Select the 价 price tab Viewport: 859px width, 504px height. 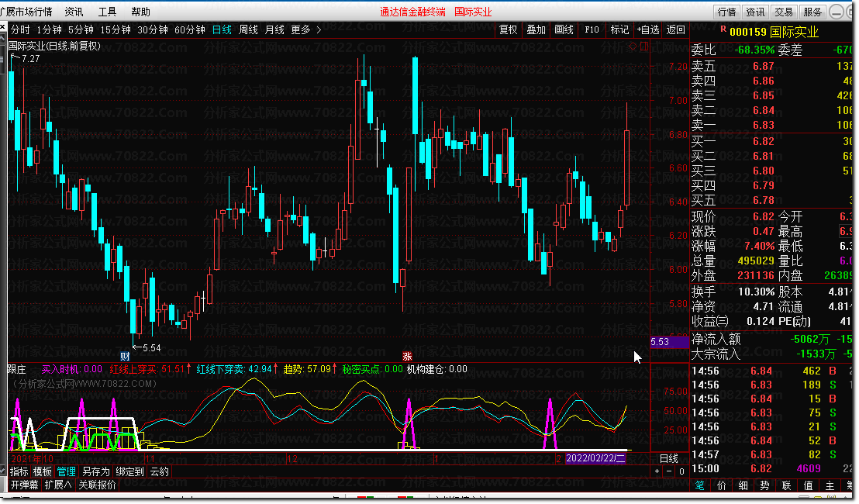click(722, 485)
